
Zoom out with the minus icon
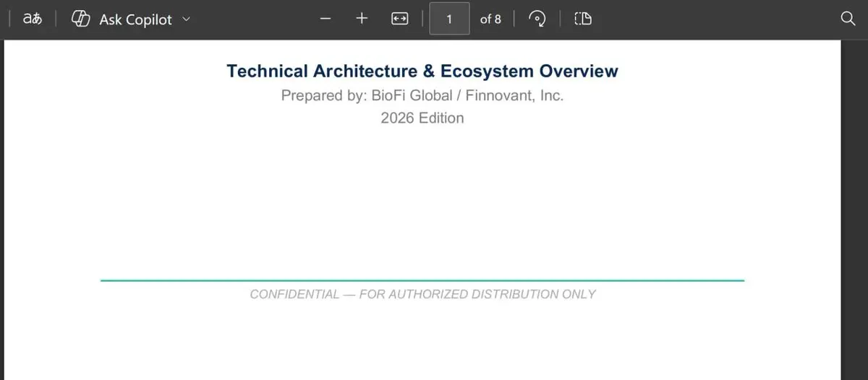[x=326, y=20]
